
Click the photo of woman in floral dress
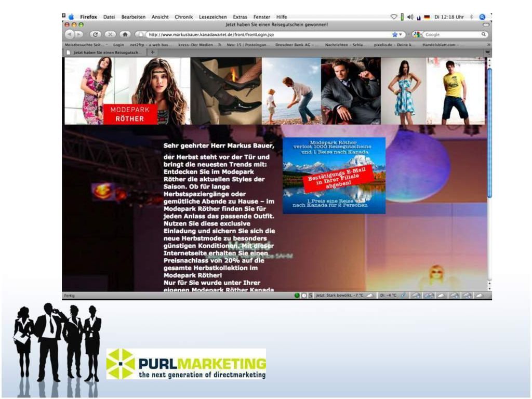[89, 90]
